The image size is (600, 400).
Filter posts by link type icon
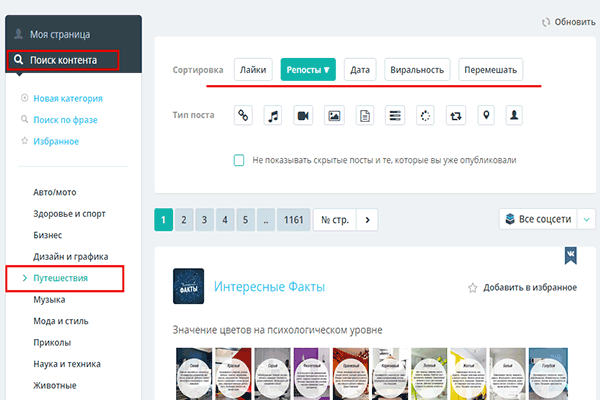pos(242,115)
